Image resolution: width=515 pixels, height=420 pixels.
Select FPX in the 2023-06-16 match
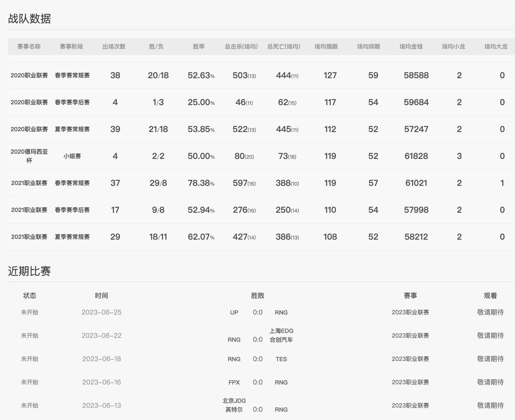pos(234,382)
